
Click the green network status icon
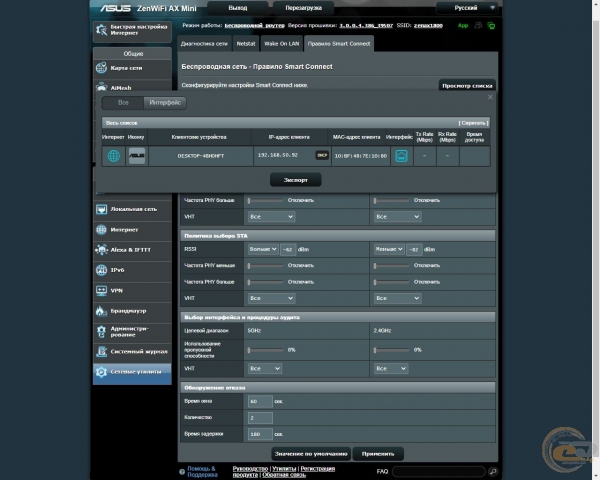click(x=491, y=26)
